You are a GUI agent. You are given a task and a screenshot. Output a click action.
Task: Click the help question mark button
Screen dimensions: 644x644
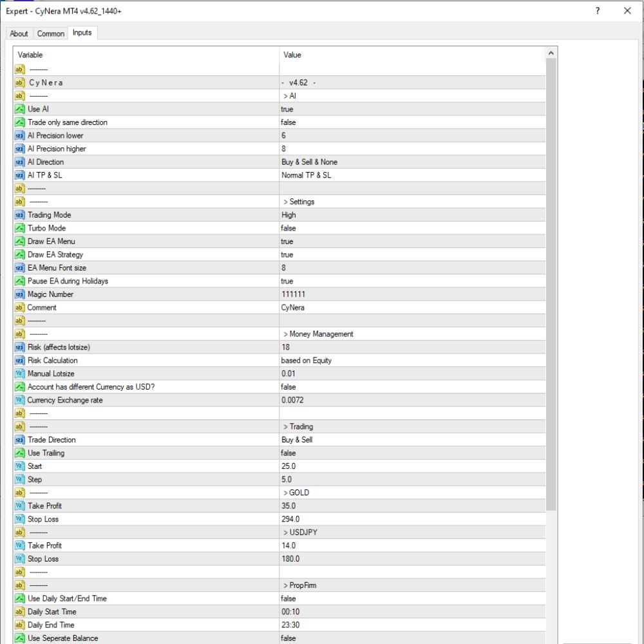598,11
